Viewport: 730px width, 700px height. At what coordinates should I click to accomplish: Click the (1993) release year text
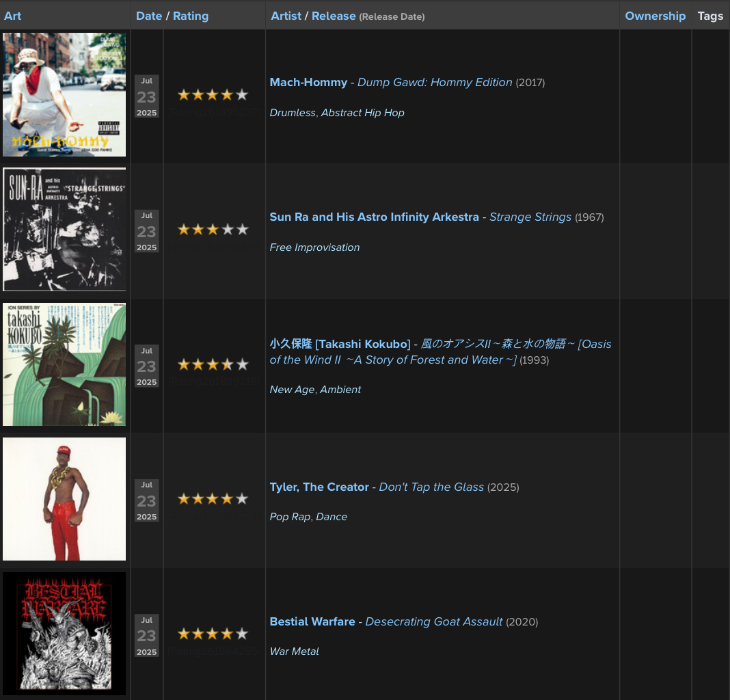pos(535,360)
